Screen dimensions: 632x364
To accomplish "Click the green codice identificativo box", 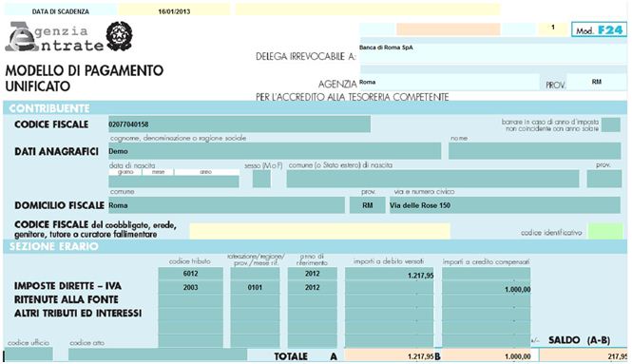I will 605,232.
